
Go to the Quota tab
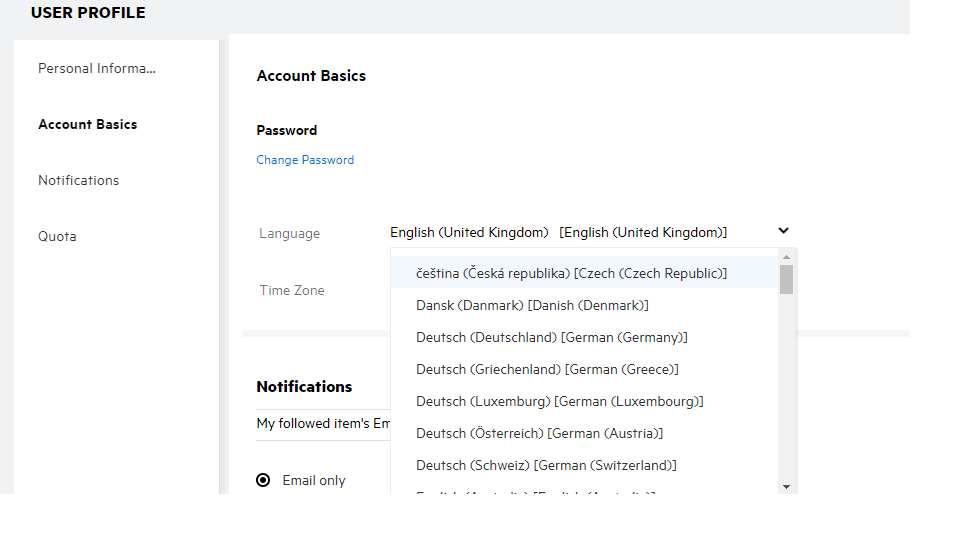[57, 237]
